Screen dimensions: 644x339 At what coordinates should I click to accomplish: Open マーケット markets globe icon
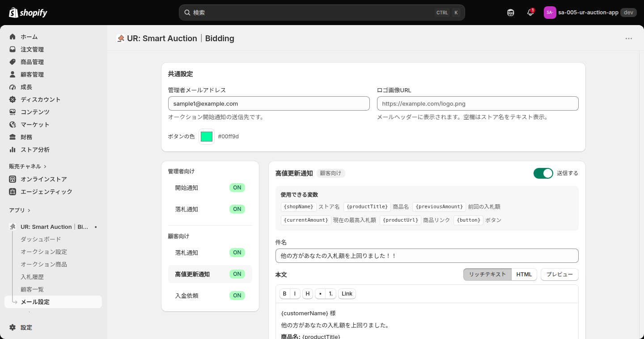point(13,124)
